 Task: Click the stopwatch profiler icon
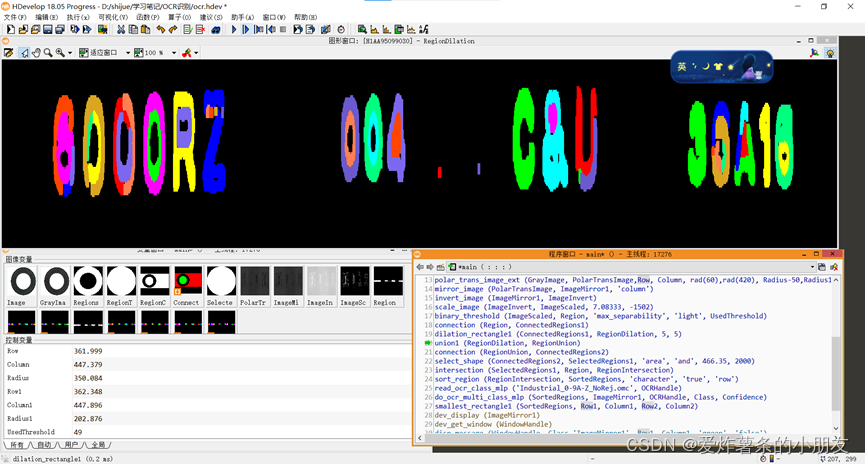[341, 29]
